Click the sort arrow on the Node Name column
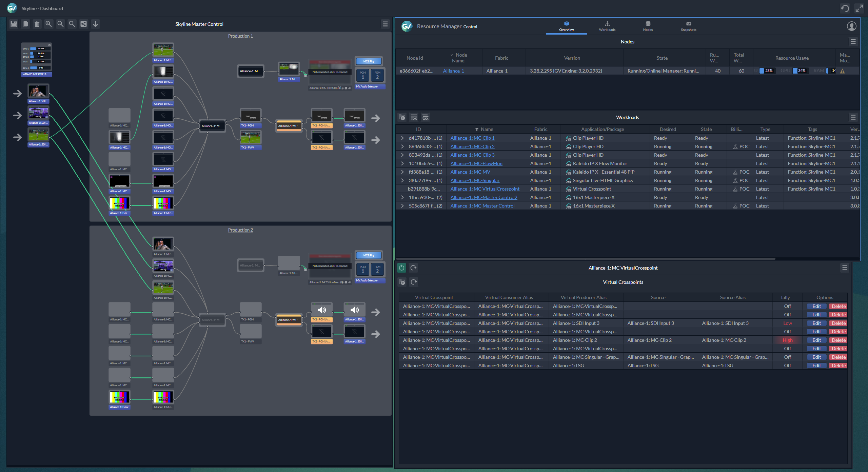Screen dimensions: 868x472 [x=452, y=55]
